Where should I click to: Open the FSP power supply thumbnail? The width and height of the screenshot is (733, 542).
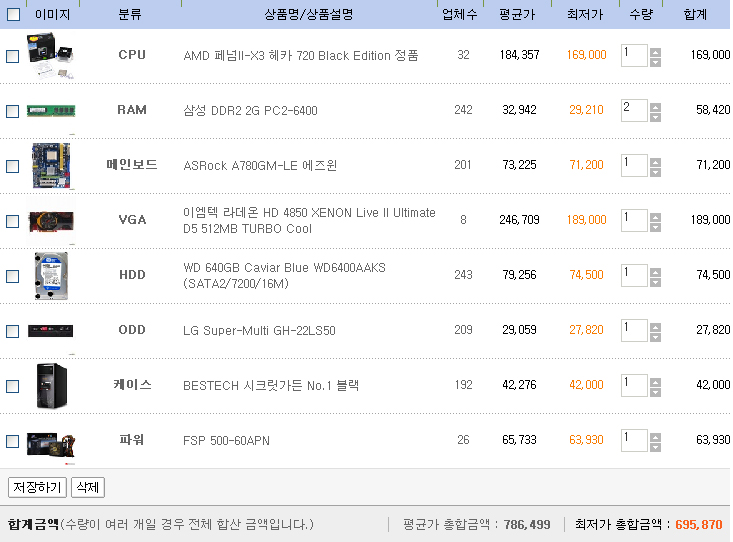pos(51,444)
